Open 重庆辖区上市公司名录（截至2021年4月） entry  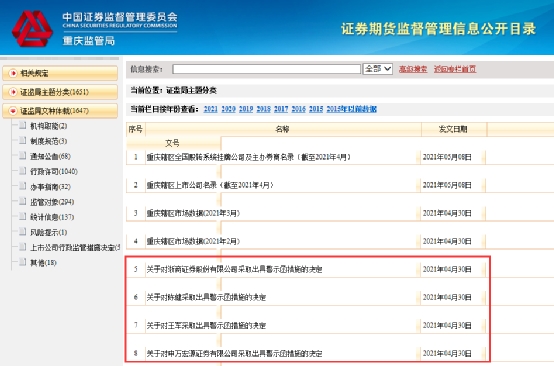tap(210, 185)
